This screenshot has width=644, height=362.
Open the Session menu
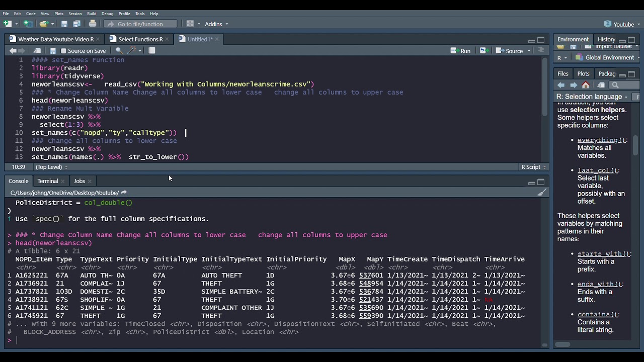click(x=75, y=14)
